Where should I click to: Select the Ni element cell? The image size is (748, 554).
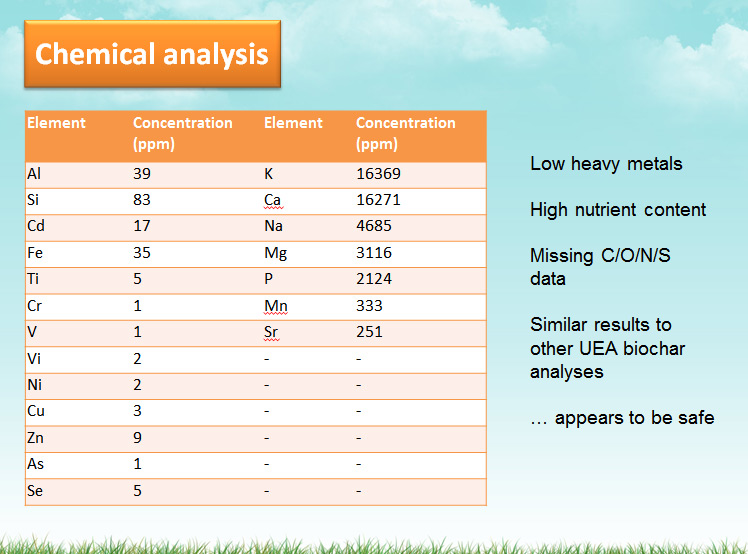[34, 385]
